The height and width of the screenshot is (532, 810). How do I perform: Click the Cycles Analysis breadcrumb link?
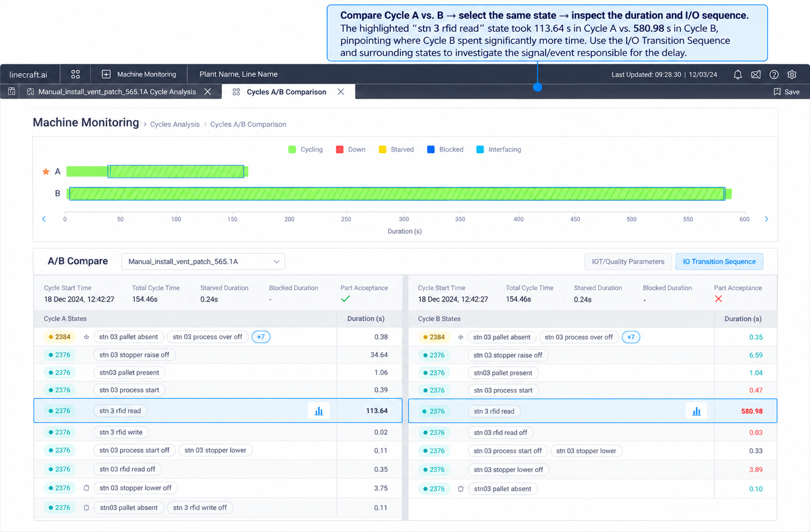(175, 125)
